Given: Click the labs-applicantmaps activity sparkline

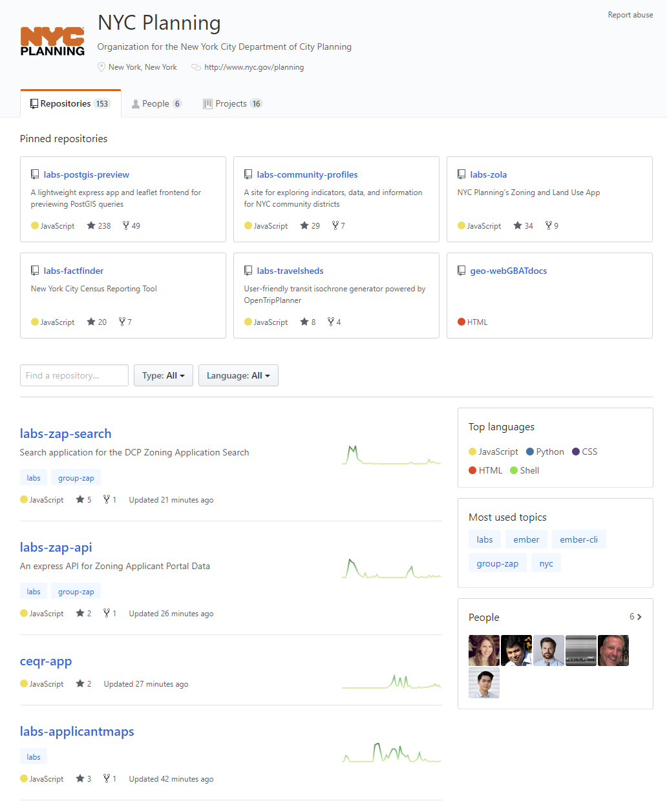Looking at the screenshot, I should [x=391, y=753].
